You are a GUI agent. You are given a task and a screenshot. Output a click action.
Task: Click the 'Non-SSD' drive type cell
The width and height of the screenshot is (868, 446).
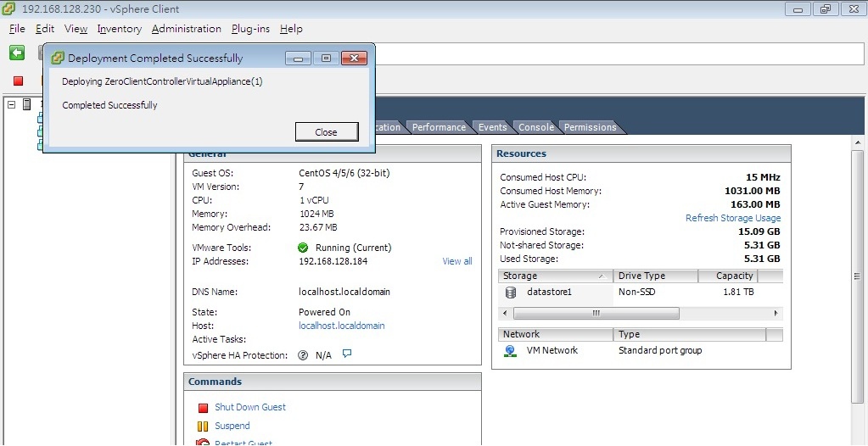tap(636, 293)
